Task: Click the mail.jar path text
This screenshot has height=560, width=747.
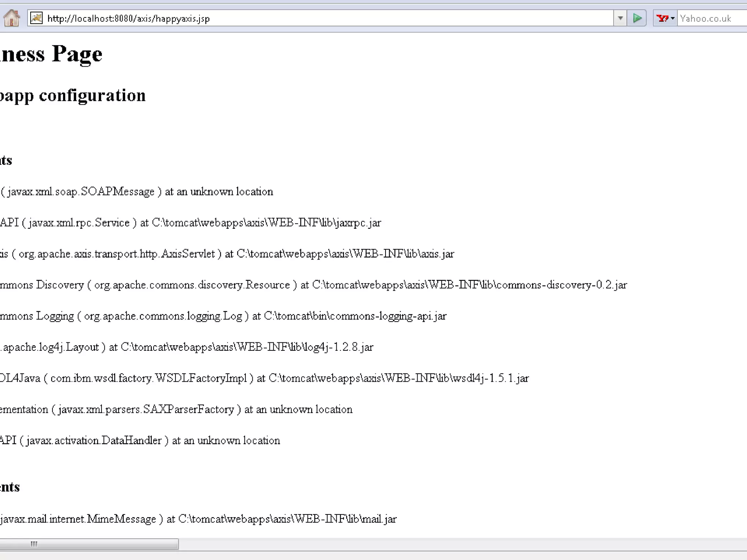Action: [x=287, y=519]
